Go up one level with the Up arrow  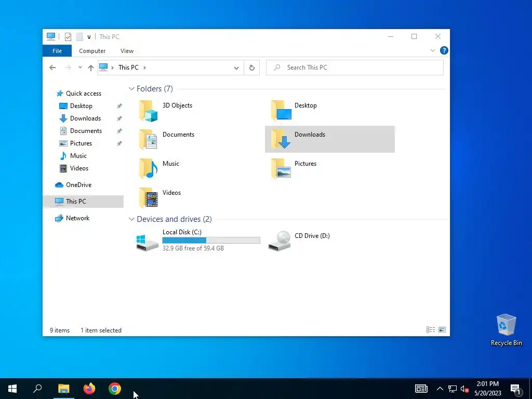90,68
